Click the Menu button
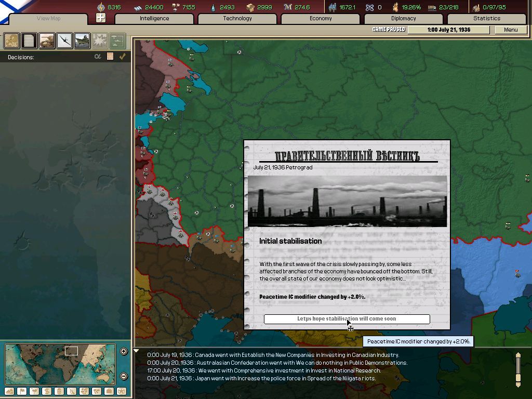Viewport: 532px width, 399px height. pyautogui.click(x=511, y=30)
